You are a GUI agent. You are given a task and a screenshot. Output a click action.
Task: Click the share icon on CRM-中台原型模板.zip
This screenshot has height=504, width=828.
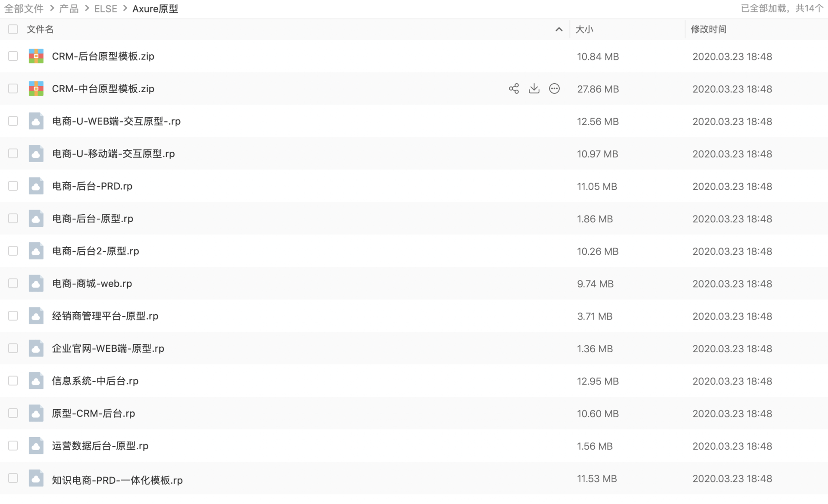tap(511, 89)
